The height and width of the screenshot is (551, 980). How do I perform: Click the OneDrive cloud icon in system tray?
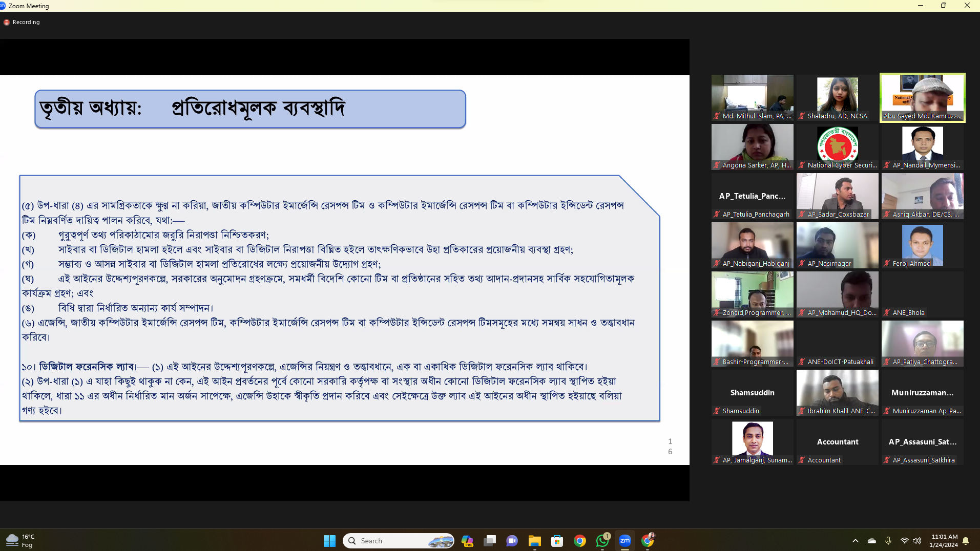click(871, 540)
